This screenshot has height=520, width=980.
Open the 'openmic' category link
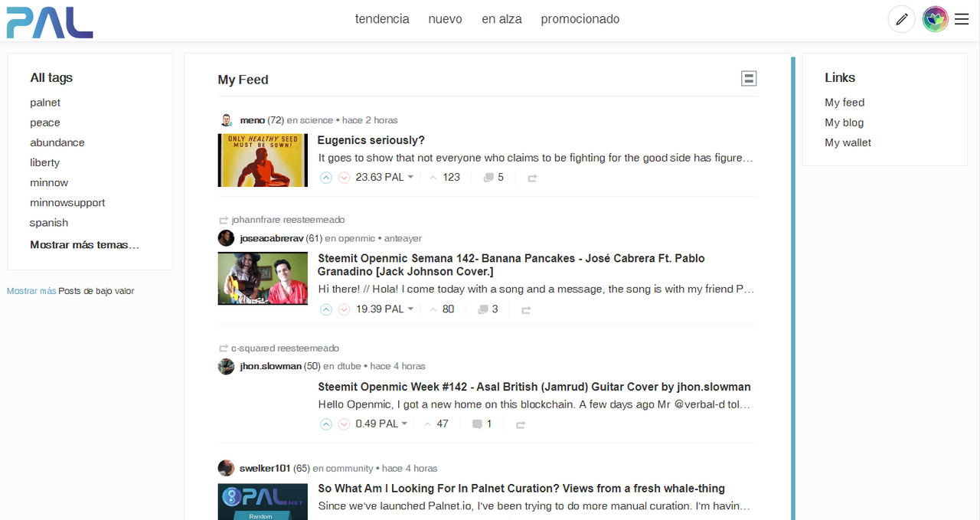(357, 238)
